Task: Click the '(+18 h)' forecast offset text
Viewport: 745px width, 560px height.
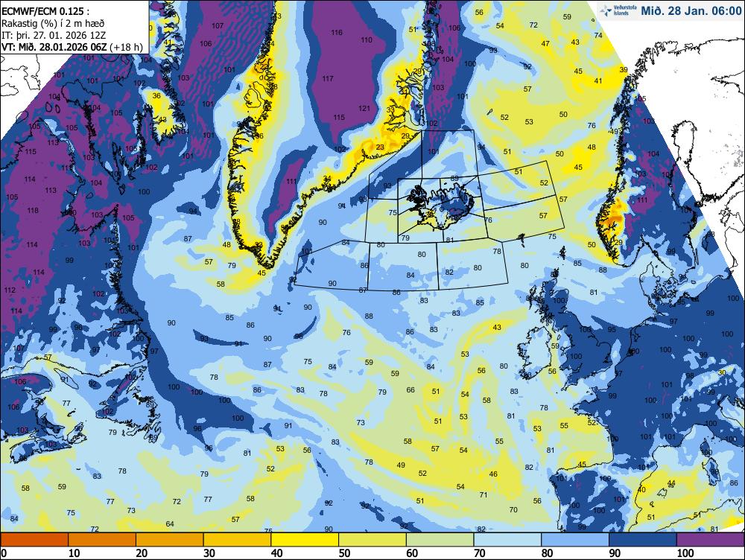Action: 126,47
